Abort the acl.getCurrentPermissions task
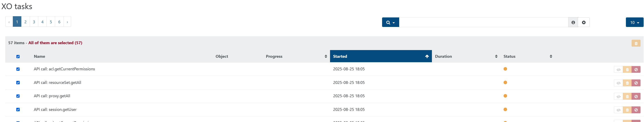 [636, 70]
